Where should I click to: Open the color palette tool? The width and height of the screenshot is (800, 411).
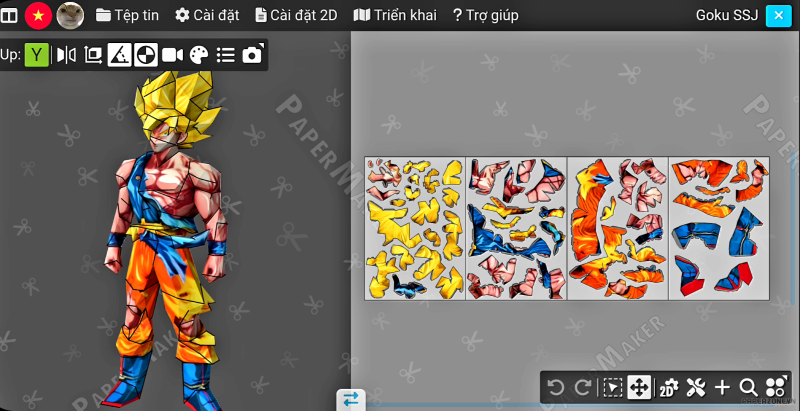coord(199,55)
